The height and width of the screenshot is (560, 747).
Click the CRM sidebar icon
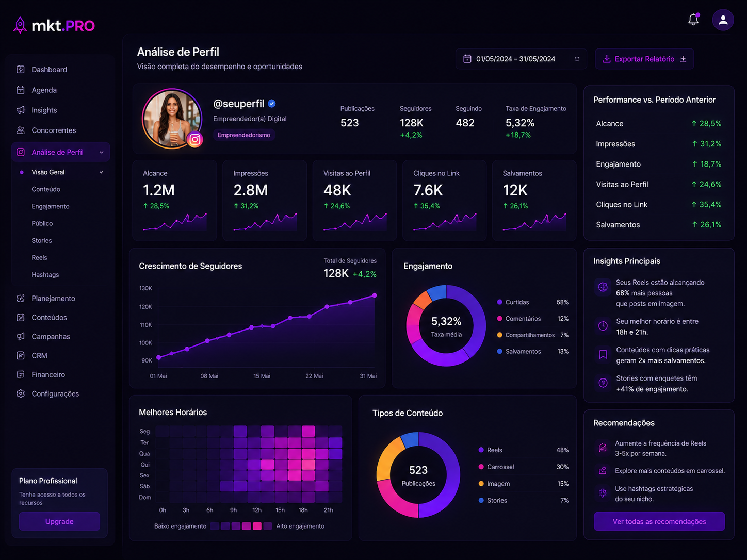(21, 356)
